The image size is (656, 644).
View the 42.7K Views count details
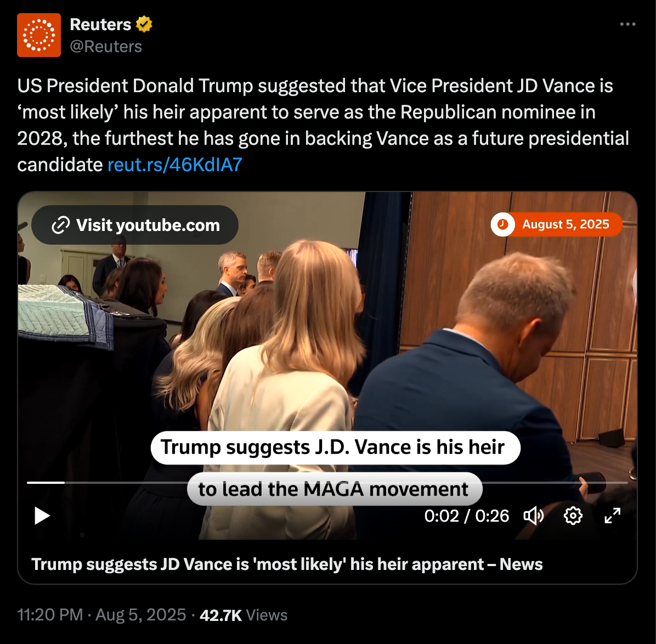pyautogui.click(x=244, y=615)
